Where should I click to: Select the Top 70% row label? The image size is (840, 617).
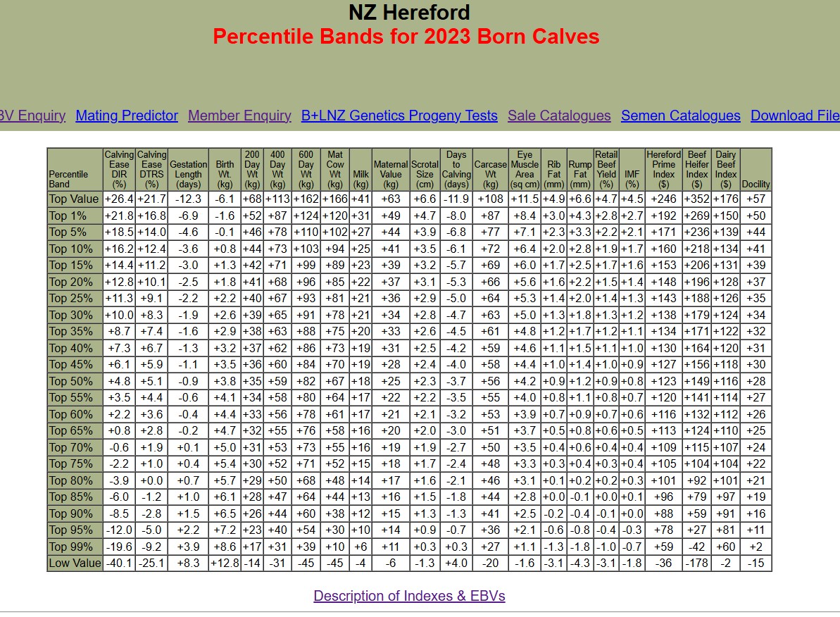pos(75,447)
